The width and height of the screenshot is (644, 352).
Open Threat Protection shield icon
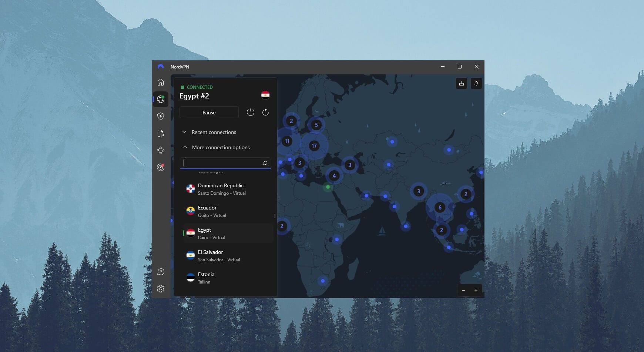[x=161, y=116]
